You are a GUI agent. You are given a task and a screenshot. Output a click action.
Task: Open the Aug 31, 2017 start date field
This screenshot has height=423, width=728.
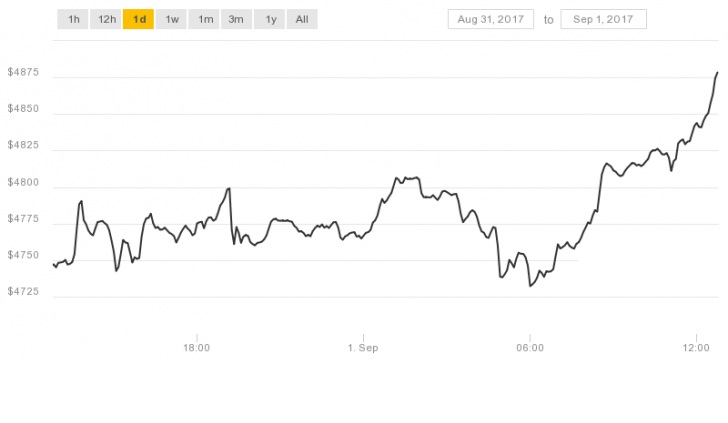point(491,20)
